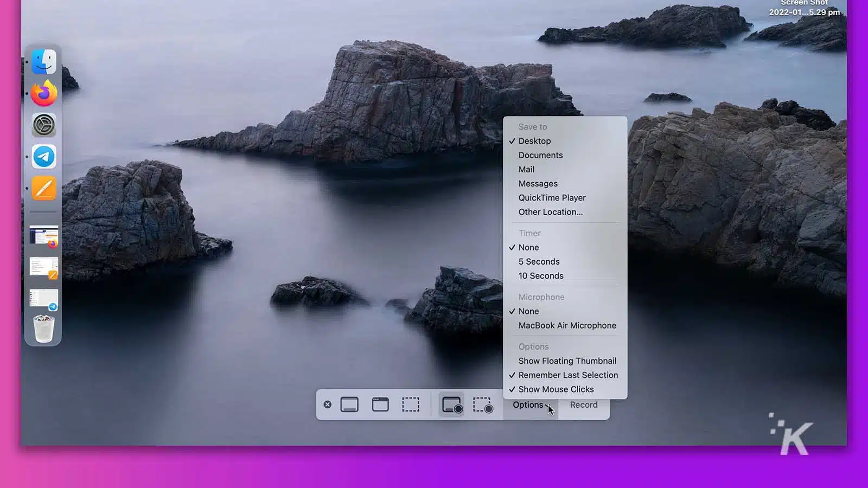Open System Preferences from the Dock
Viewport: 868px width, 488px height.
coord(43,125)
